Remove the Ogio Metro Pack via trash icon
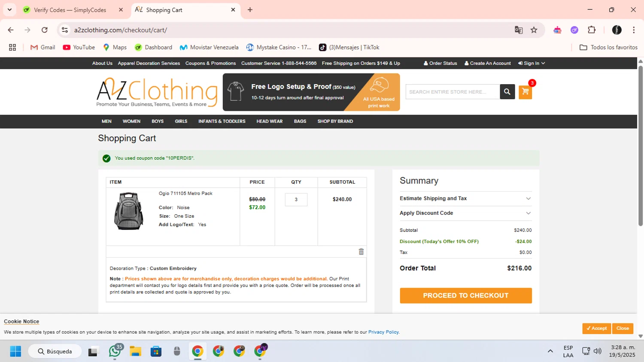644x362 pixels. point(361,252)
